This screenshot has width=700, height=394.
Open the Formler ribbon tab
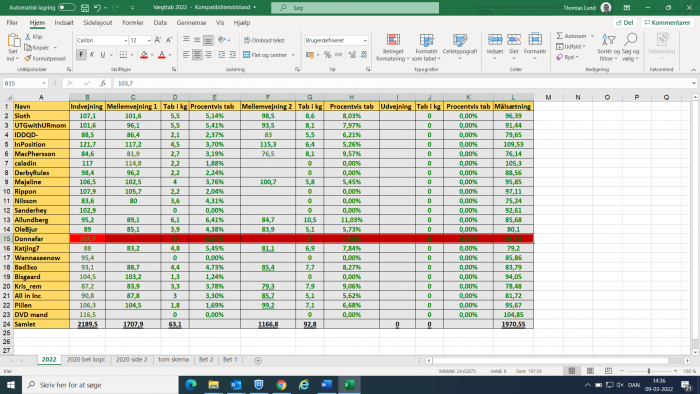pos(133,22)
